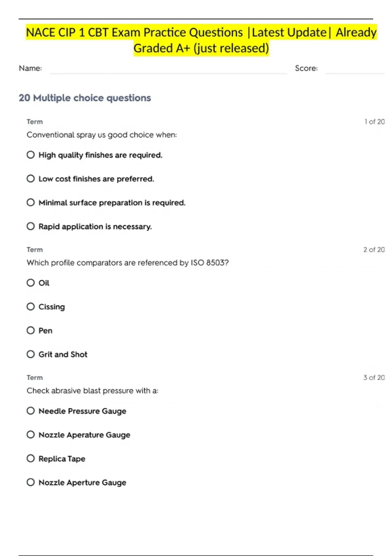392x556 pixels.
Task: Click the highlighted NACE CIP 1 title
Action: pyautogui.click(x=201, y=40)
